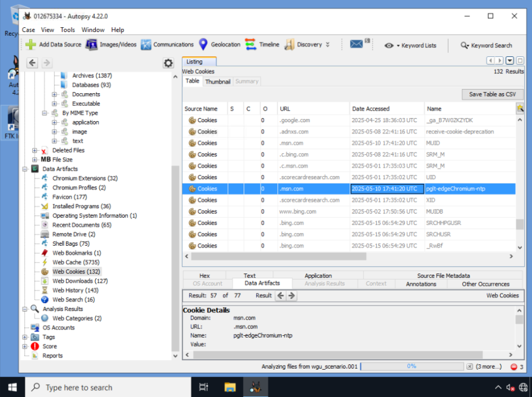Click the back arrow in tree panel
The image size is (532, 397).
pyautogui.click(x=32, y=63)
